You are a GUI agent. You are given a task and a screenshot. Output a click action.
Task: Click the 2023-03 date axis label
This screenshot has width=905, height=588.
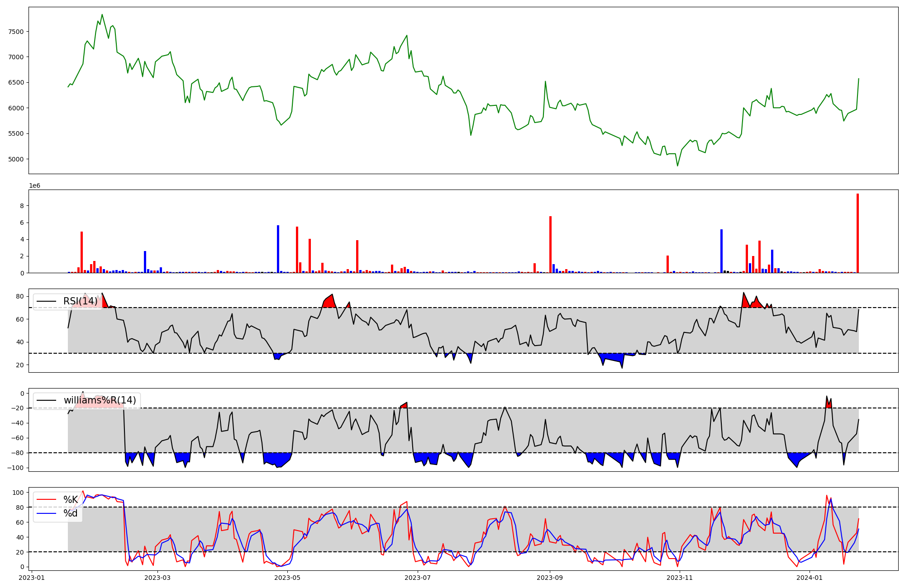(x=158, y=578)
